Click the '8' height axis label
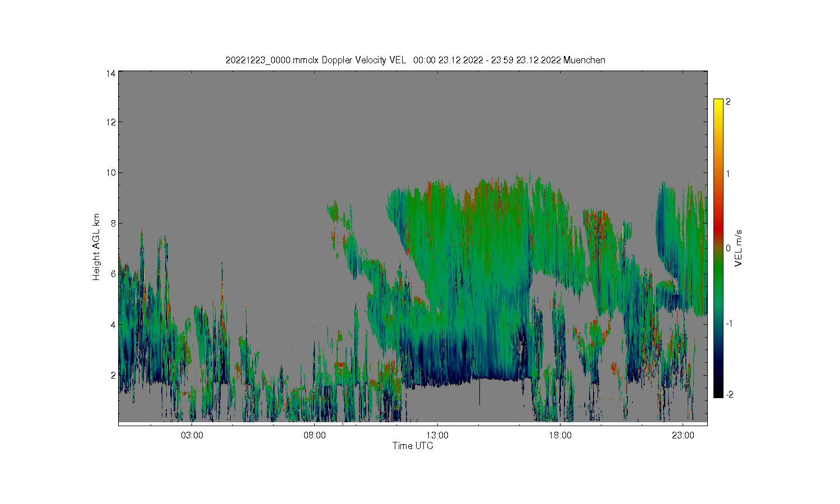840x504 pixels. [x=113, y=223]
